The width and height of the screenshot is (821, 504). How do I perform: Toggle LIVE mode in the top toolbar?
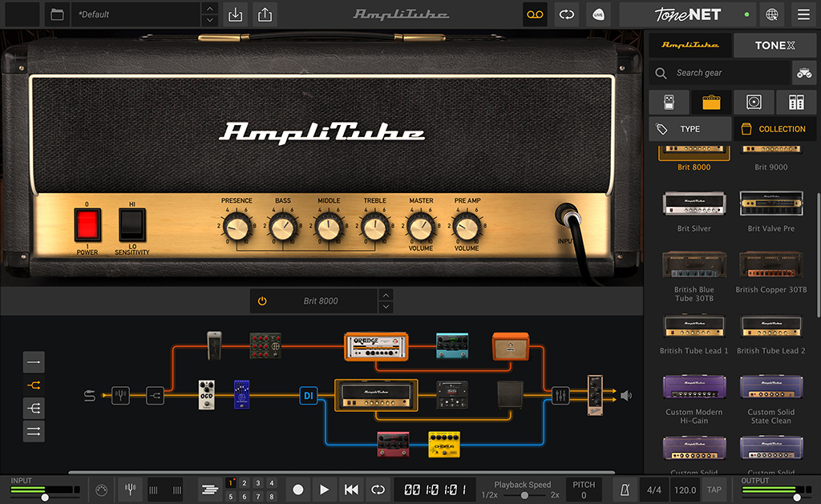pos(598,14)
